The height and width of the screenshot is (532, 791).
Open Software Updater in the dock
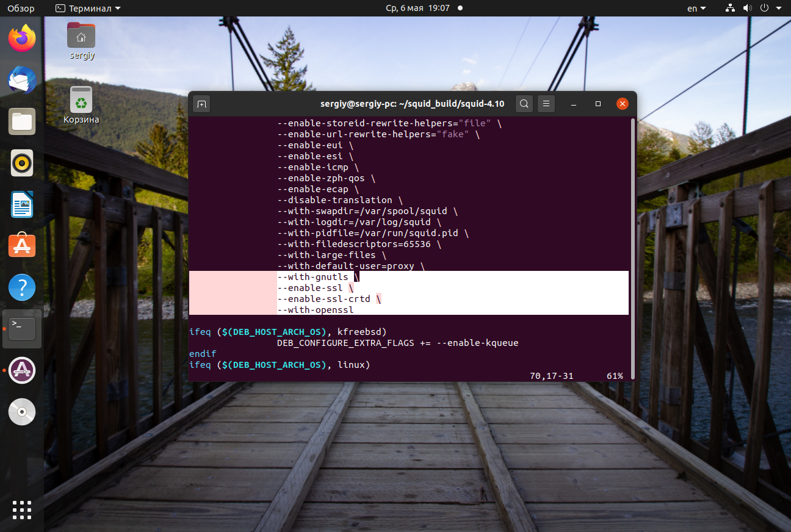22,370
